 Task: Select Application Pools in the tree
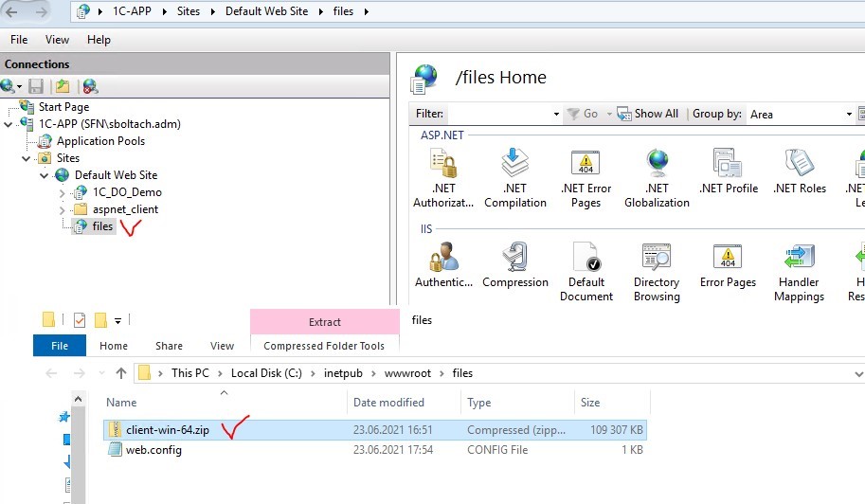pos(100,141)
